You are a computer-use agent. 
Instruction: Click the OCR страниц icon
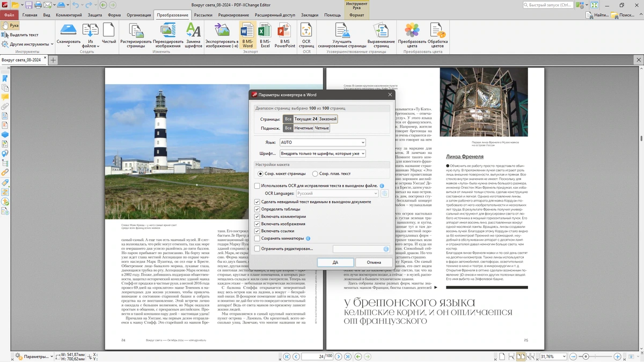coord(306,29)
